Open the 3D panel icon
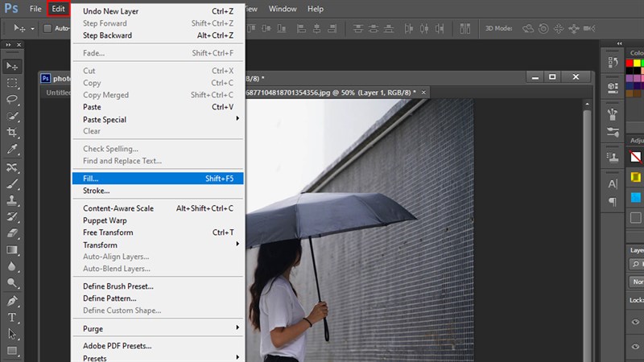The image size is (644, 362). point(613,87)
